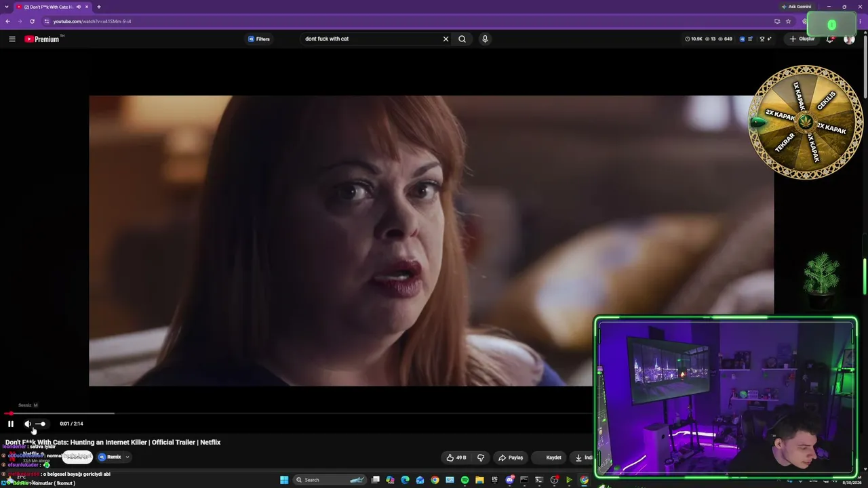This screenshot has width=868, height=488.
Task: Seek on the video progress bar
Action: 298,413
